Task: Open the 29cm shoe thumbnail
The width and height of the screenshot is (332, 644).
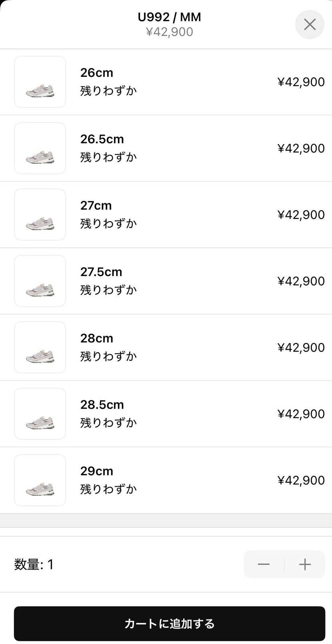Action: (x=40, y=480)
